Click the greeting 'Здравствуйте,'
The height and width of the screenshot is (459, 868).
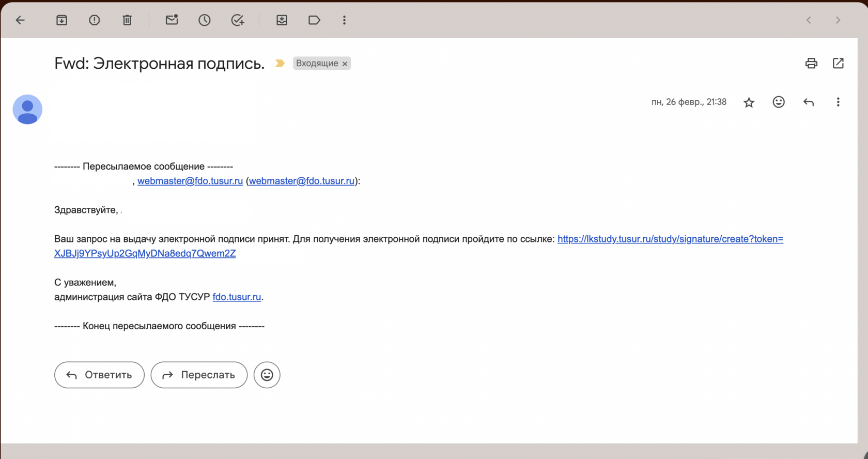(86, 210)
